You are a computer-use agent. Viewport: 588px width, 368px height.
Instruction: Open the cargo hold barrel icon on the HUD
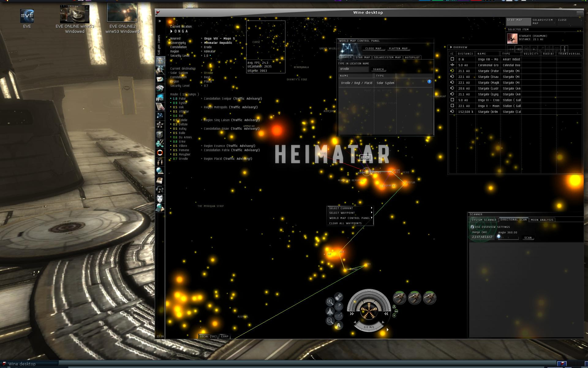click(339, 297)
